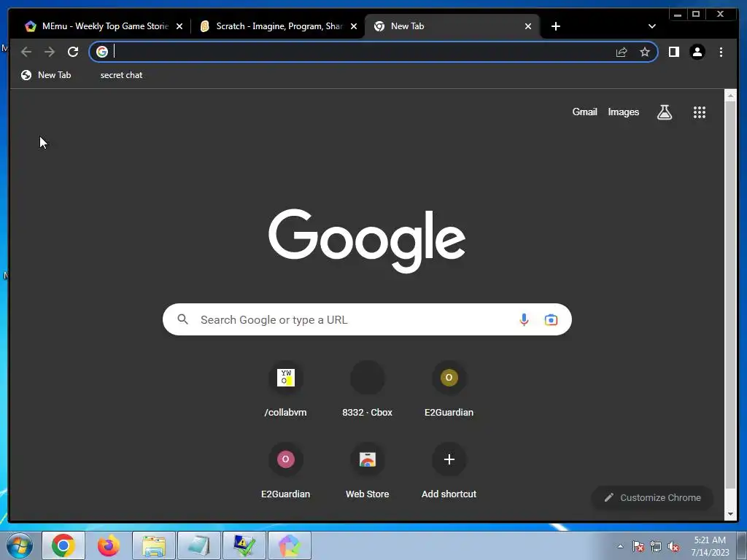The width and height of the screenshot is (747, 560).
Task: Open the pink E2Guardian shortcut
Action: 285,470
